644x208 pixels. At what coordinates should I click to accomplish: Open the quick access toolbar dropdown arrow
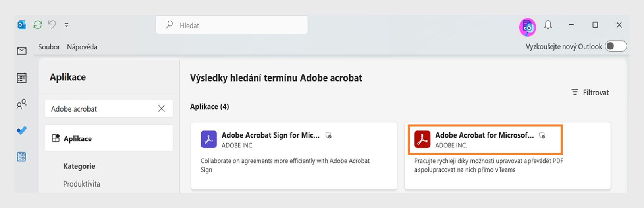66,25
